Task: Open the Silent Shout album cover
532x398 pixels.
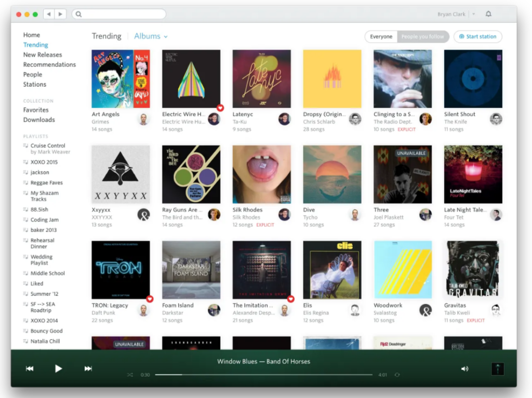Action: [x=473, y=79]
